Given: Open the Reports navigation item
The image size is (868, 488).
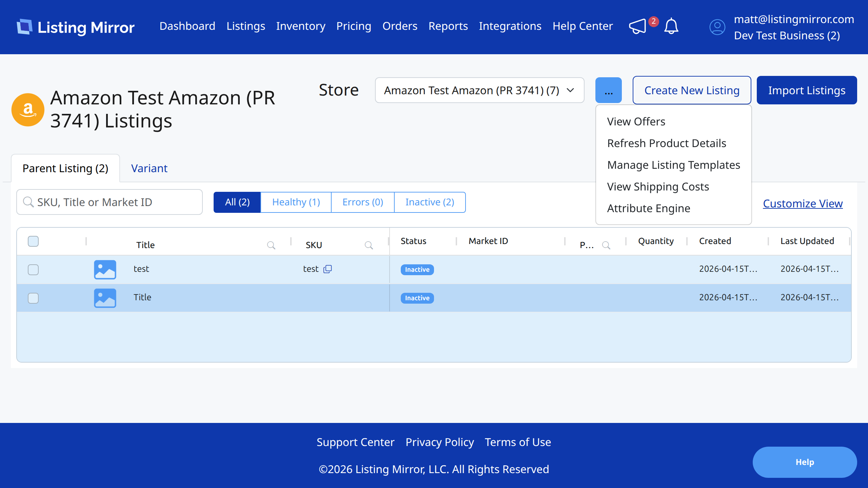Looking at the screenshot, I should (448, 26).
